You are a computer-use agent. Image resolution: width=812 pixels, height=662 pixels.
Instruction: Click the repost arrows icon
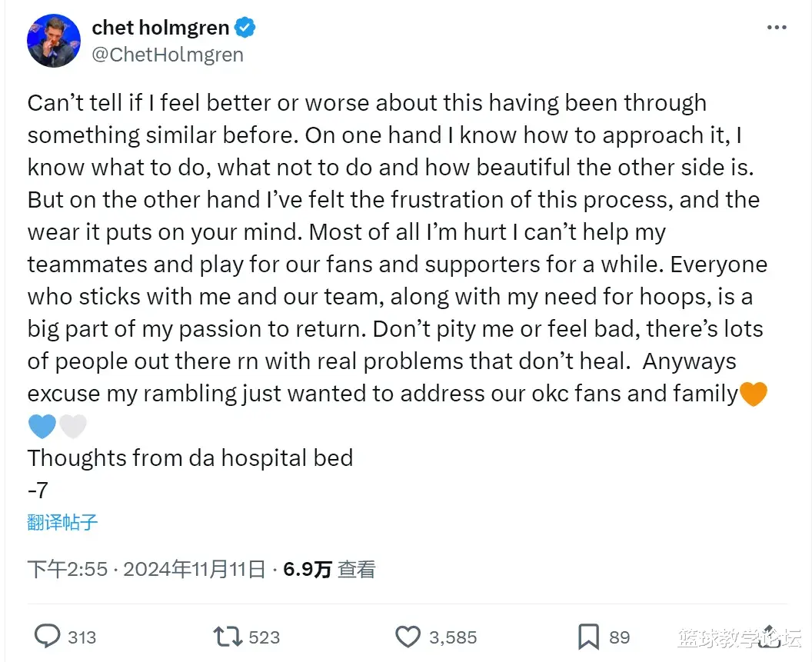[228, 637]
